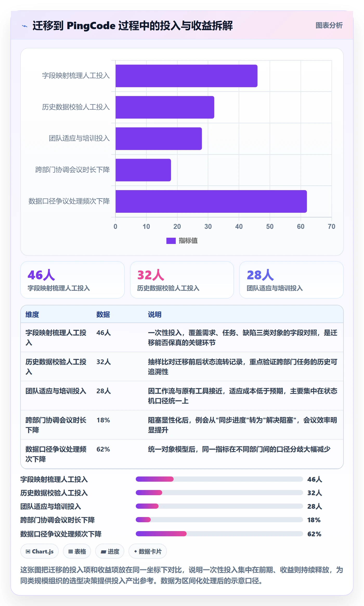Click the progress bar for 历史数据校验人工投入
Viewport: 364px width, 606px height.
pyautogui.click(x=219, y=493)
